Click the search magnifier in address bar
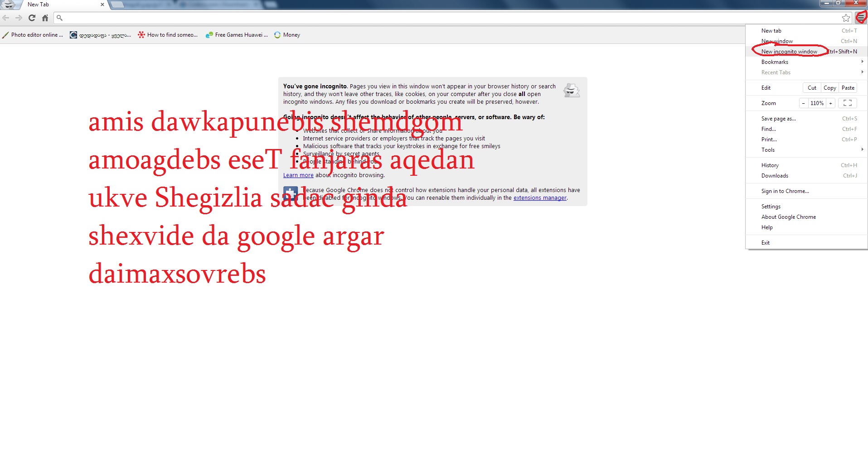 pos(59,18)
